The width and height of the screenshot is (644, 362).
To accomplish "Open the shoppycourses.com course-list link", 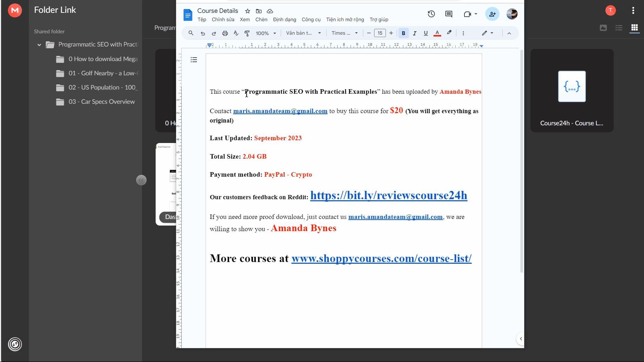I will click(x=381, y=259).
